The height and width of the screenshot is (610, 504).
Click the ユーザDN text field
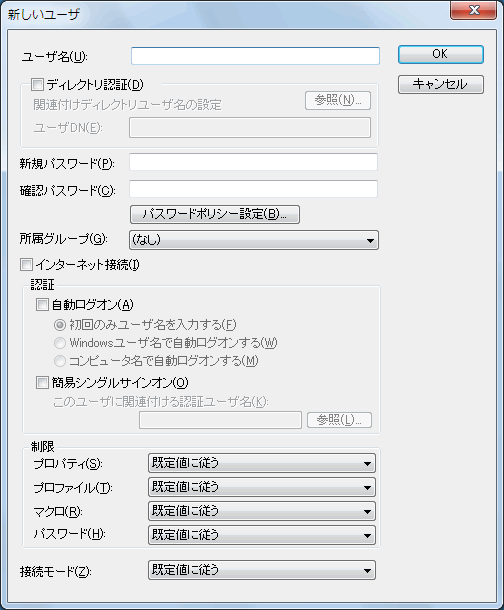click(x=250, y=128)
